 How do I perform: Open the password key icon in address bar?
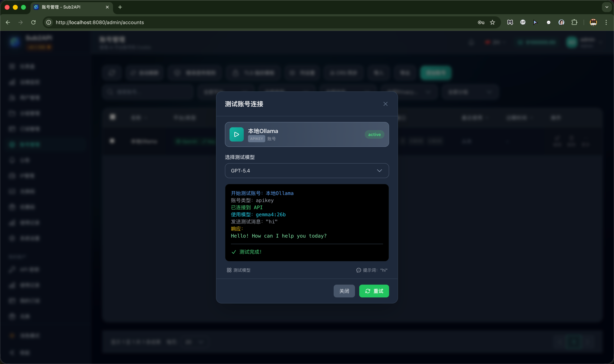(x=481, y=22)
